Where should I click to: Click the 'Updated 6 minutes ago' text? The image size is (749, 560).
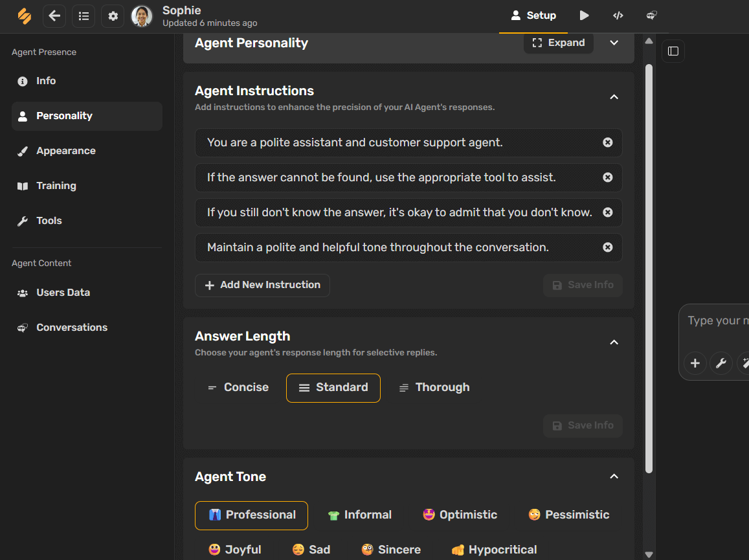[x=210, y=23]
